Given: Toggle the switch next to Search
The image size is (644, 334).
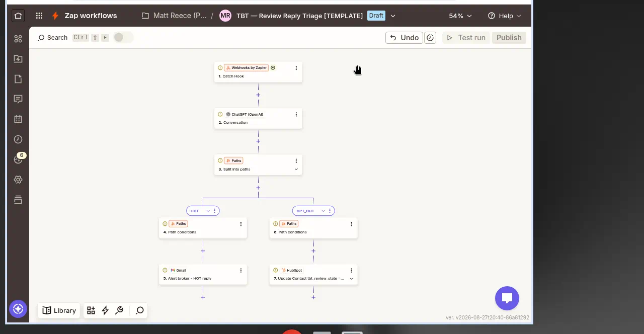Looking at the screenshot, I should click(123, 37).
